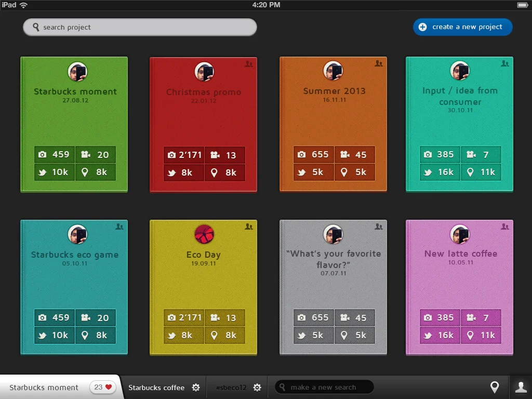Open the Eco Day project title

(x=204, y=255)
